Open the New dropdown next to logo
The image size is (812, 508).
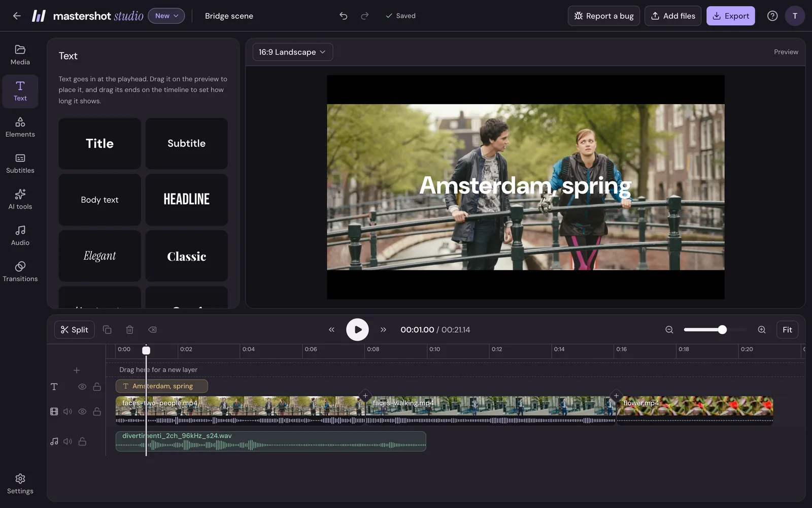pos(166,16)
